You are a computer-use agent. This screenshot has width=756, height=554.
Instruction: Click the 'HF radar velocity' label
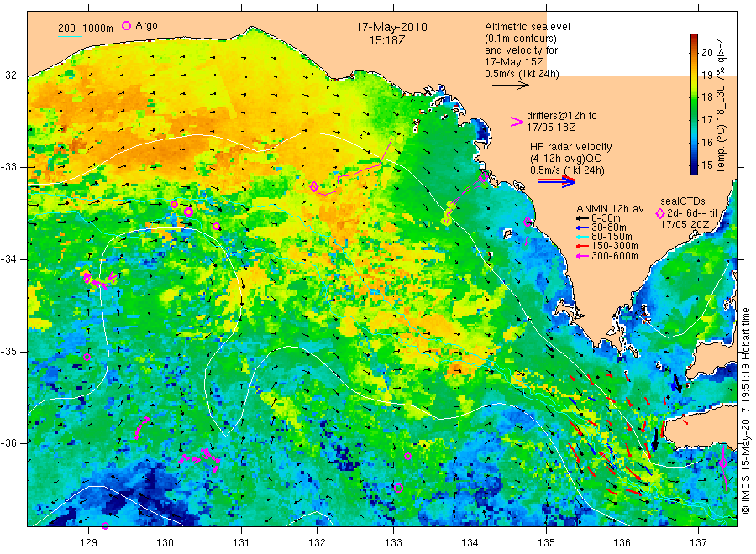[571, 146]
